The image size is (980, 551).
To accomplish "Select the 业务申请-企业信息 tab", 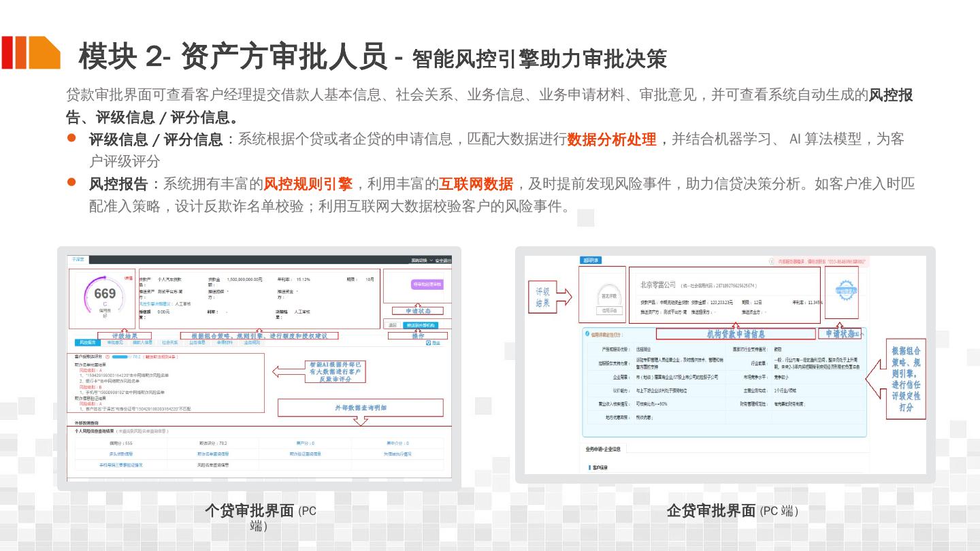I will [x=603, y=449].
